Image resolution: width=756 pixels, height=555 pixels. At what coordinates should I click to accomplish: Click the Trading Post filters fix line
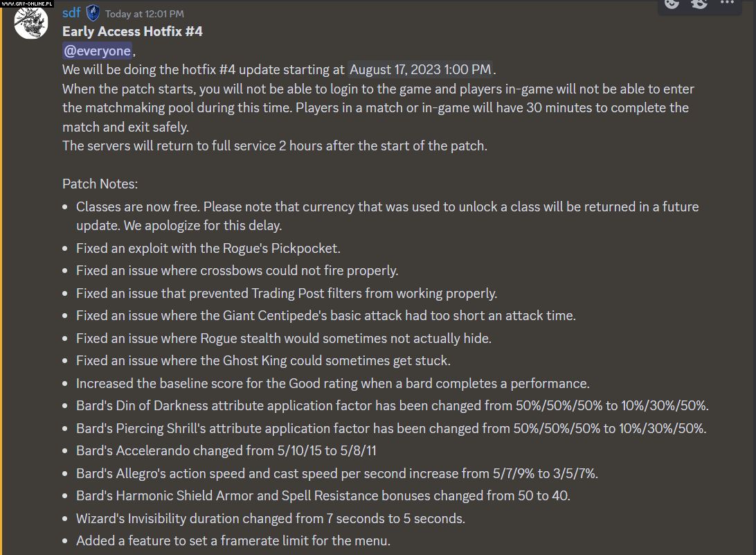pyautogui.click(x=286, y=293)
